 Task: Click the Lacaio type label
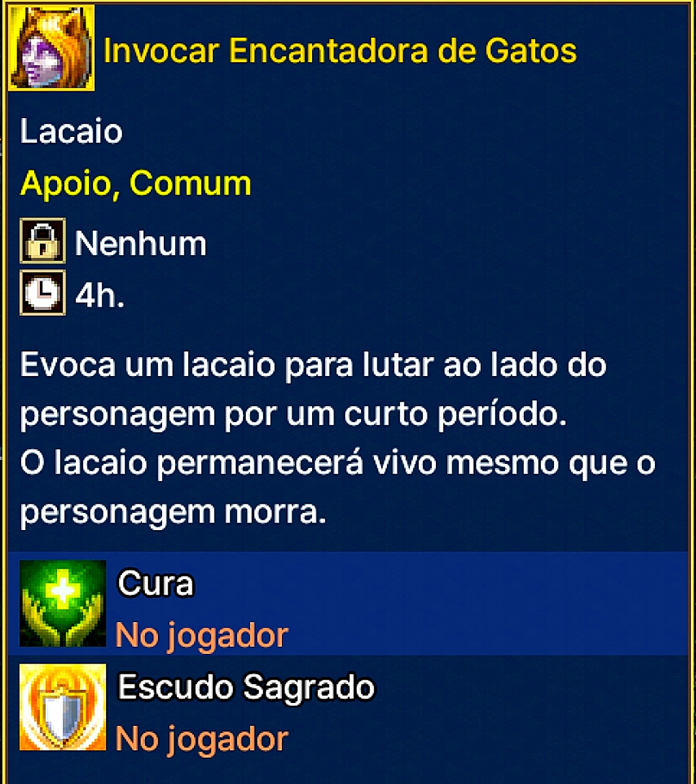[x=71, y=131]
